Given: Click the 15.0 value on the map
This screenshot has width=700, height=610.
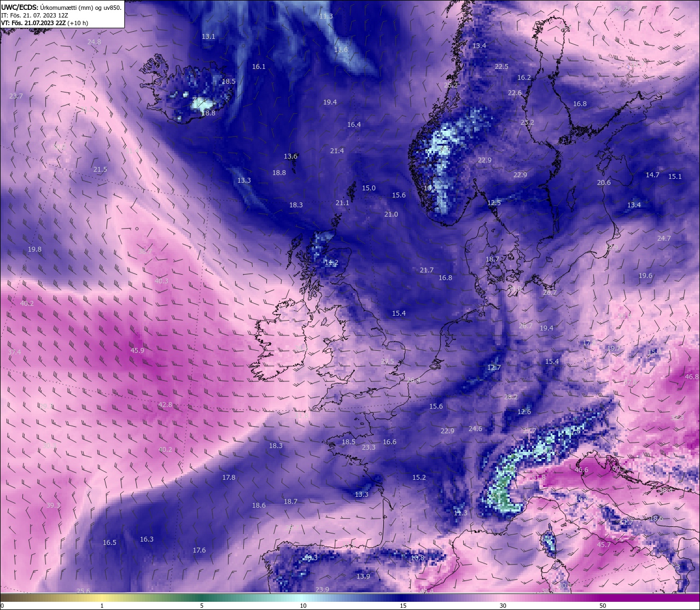Looking at the screenshot, I should point(369,188).
